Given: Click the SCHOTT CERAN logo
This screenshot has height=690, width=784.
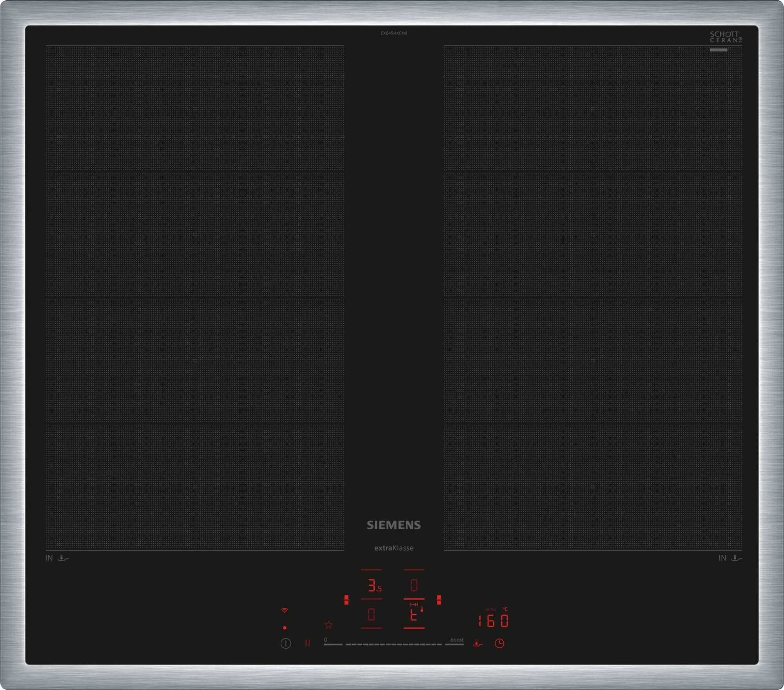Looking at the screenshot, I should coord(725,37).
